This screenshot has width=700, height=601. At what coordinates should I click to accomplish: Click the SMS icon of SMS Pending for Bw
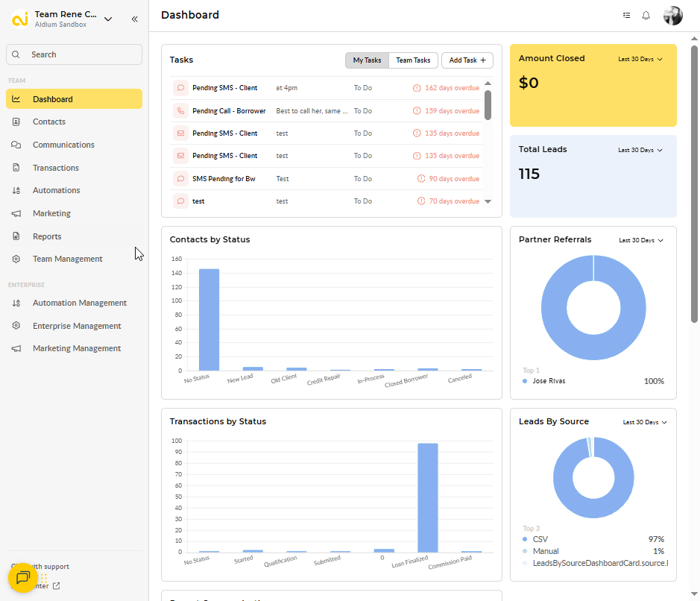click(x=180, y=179)
